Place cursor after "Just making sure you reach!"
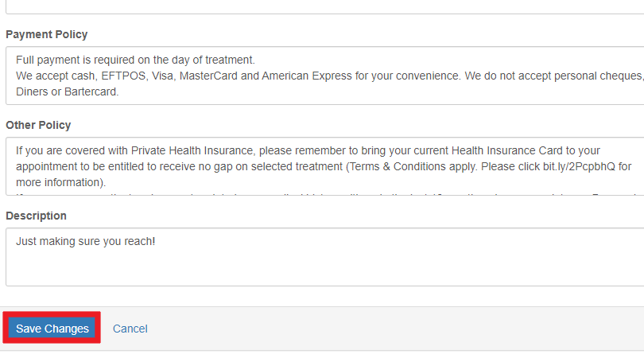The height and width of the screenshot is (358, 644). 156,241
